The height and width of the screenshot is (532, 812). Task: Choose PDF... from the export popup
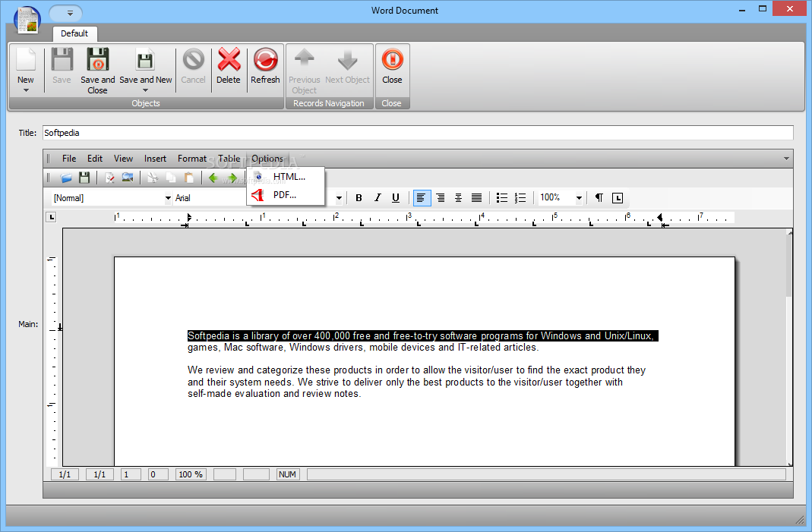pos(286,195)
